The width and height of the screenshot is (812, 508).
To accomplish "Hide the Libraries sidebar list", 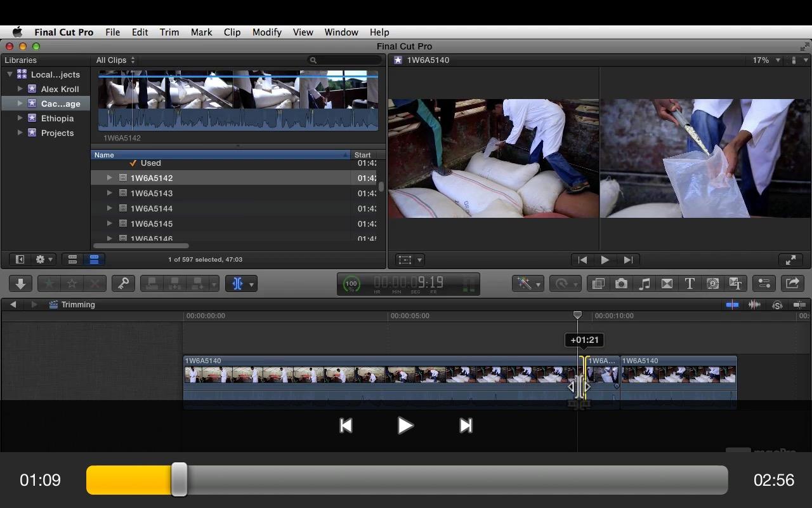I will (x=20, y=260).
